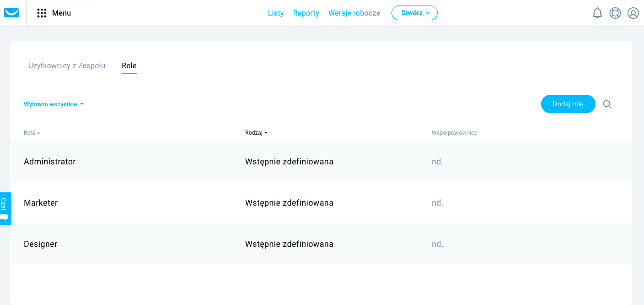Select the Role tab
644x305 pixels.
tap(129, 65)
